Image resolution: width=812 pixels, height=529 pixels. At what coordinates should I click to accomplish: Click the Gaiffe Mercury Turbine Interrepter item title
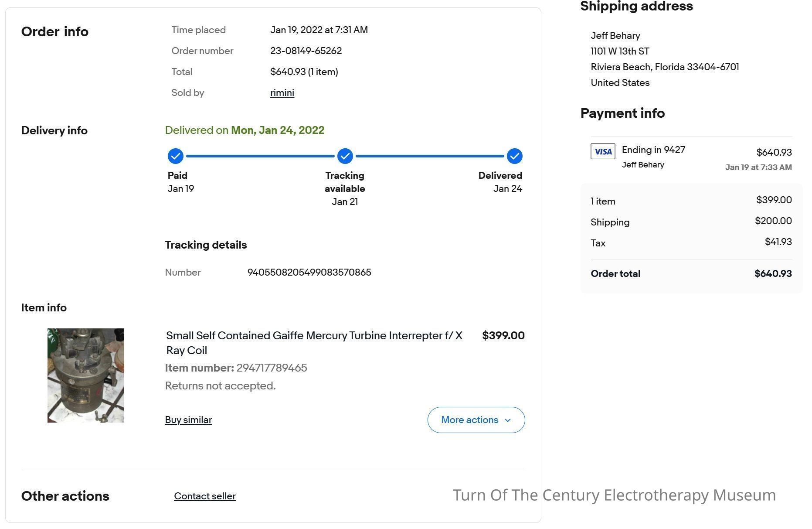[314, 343]
